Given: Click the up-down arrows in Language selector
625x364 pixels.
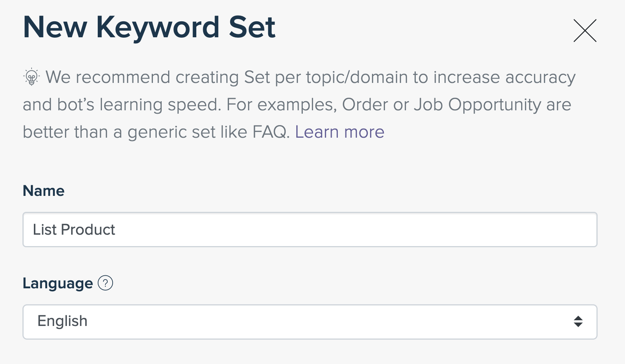Looking at the screenshot, I should coord(578,321).
